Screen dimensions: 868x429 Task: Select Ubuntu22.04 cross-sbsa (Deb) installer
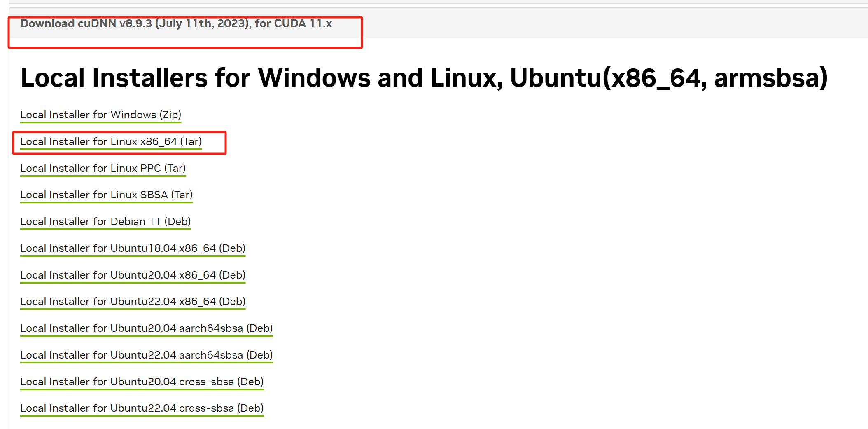pos(142,408)
